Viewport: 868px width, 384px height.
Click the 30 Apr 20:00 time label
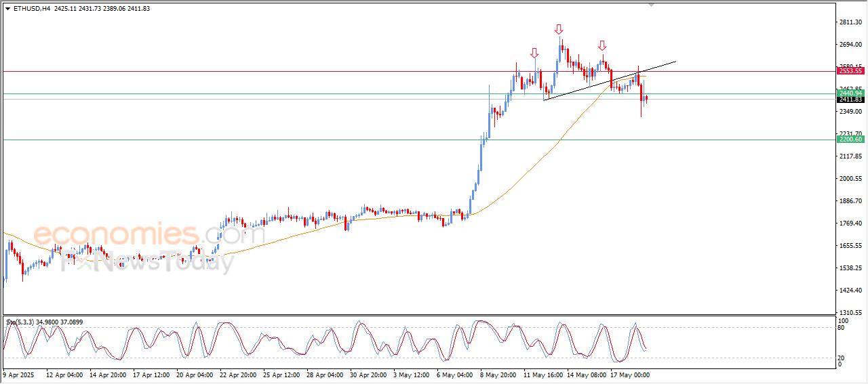(368, 375)
